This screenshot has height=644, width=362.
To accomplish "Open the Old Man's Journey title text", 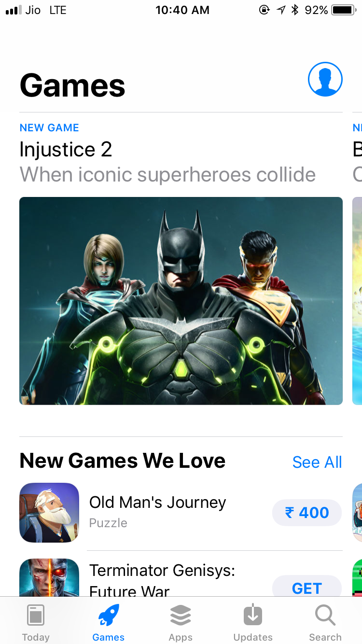I will [x=158, y=503].
